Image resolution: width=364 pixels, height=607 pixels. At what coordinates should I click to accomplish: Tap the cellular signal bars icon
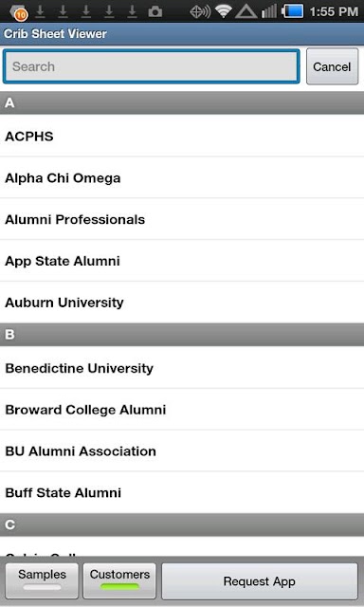(269, 11)
